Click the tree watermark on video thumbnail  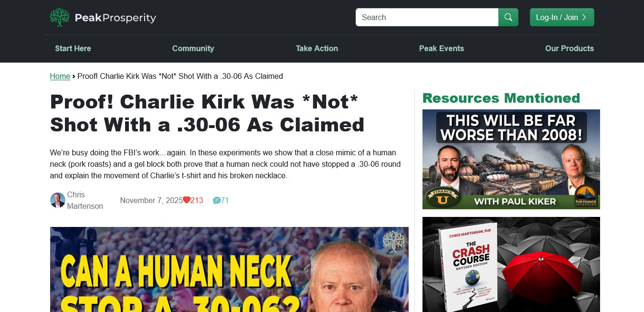click(x=393, y=241)
